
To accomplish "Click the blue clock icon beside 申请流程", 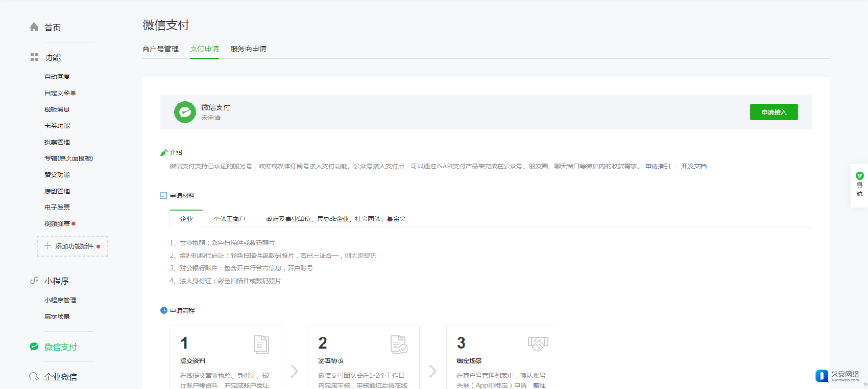I will click(164, 310).
